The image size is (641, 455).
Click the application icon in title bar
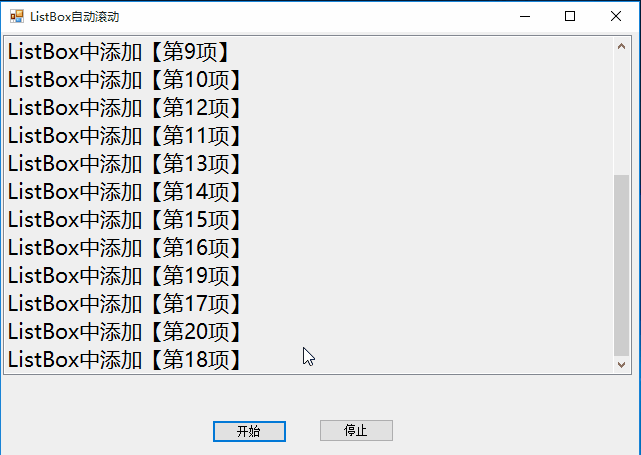17,16
